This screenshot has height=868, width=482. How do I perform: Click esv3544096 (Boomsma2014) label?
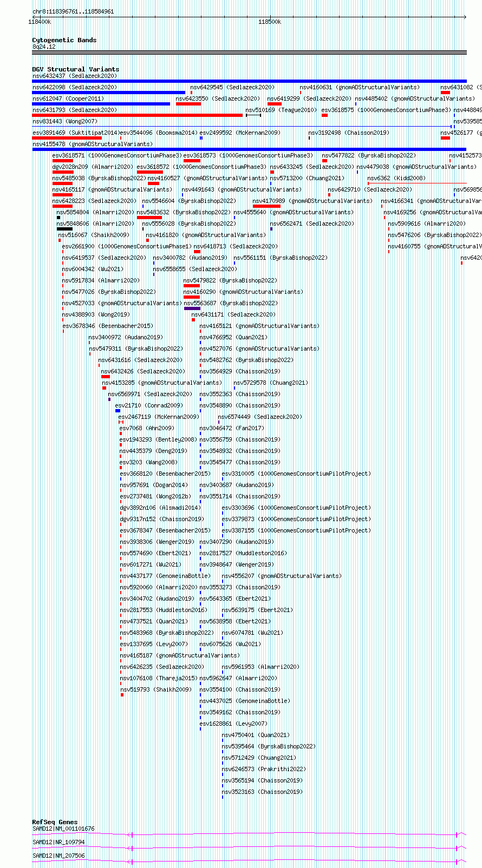pos(159,133)
